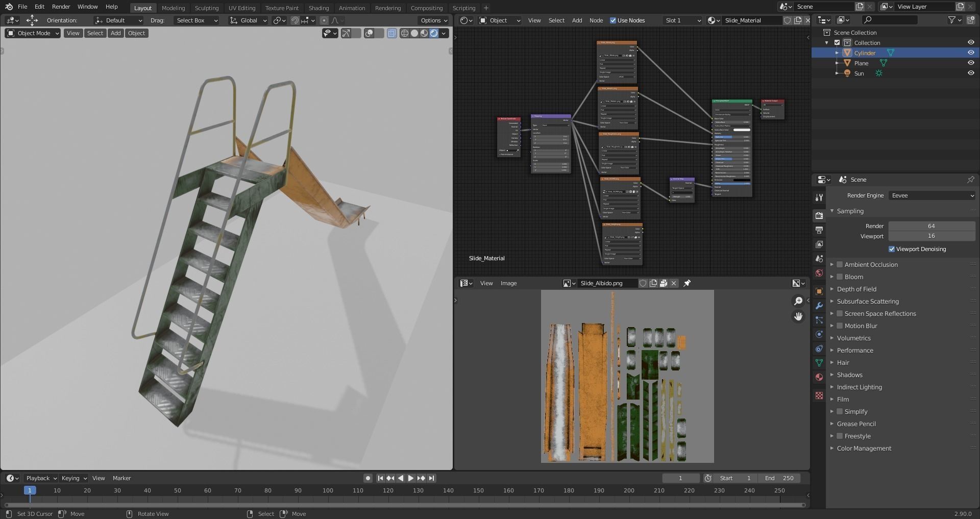
Task: Open the Object properties tab
Action: click(x=819, y=291)
